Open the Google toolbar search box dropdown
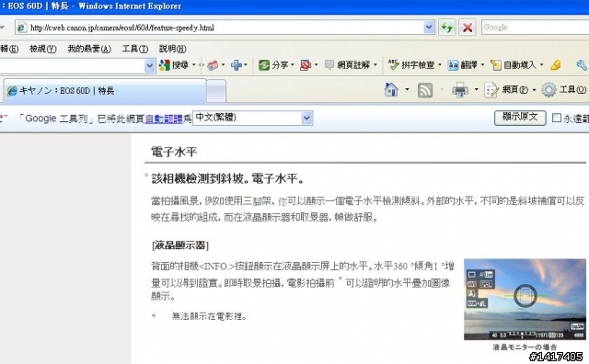The image size is (589, 364). coord(149,65)
